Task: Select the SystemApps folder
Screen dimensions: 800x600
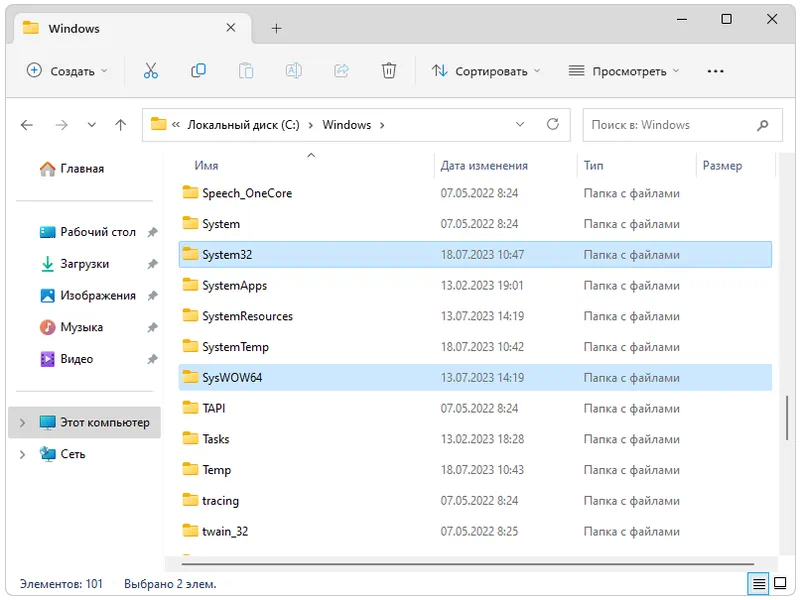Action: [475, 285]
